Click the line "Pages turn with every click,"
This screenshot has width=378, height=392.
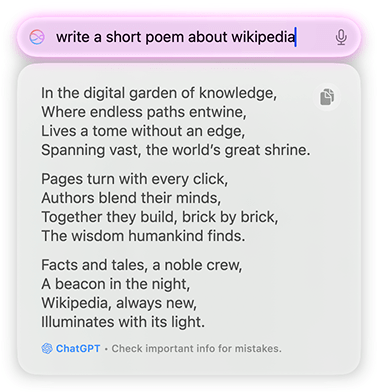click(135, 179)
